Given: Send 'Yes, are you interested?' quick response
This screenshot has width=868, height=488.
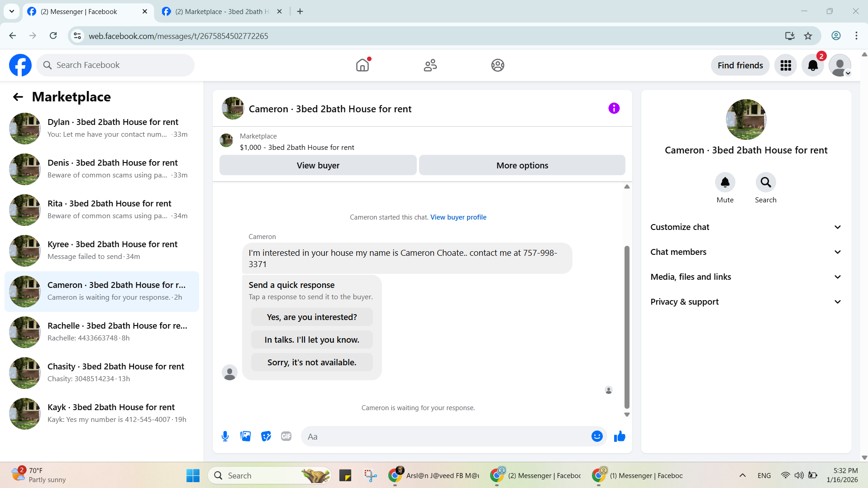Looking at the screenshot, I should click(312, 317).
